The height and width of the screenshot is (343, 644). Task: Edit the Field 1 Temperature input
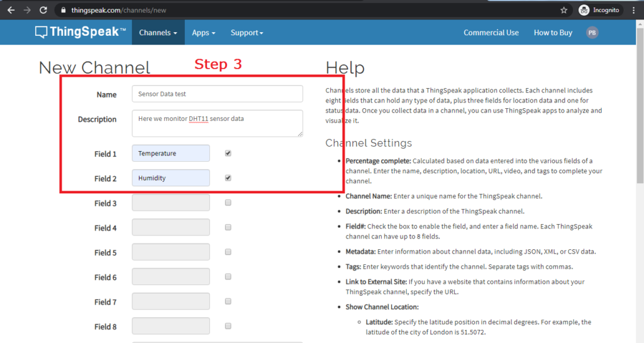click(171, 153)
